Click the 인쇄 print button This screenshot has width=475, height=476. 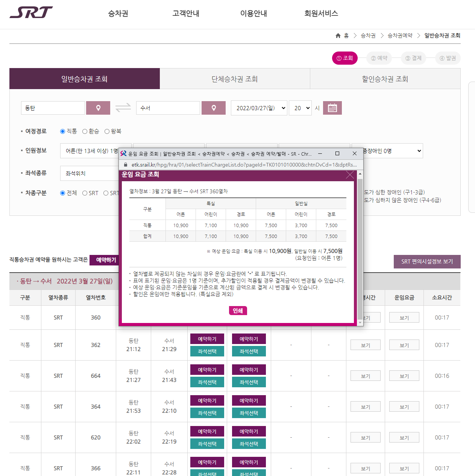tap(238, 311)
